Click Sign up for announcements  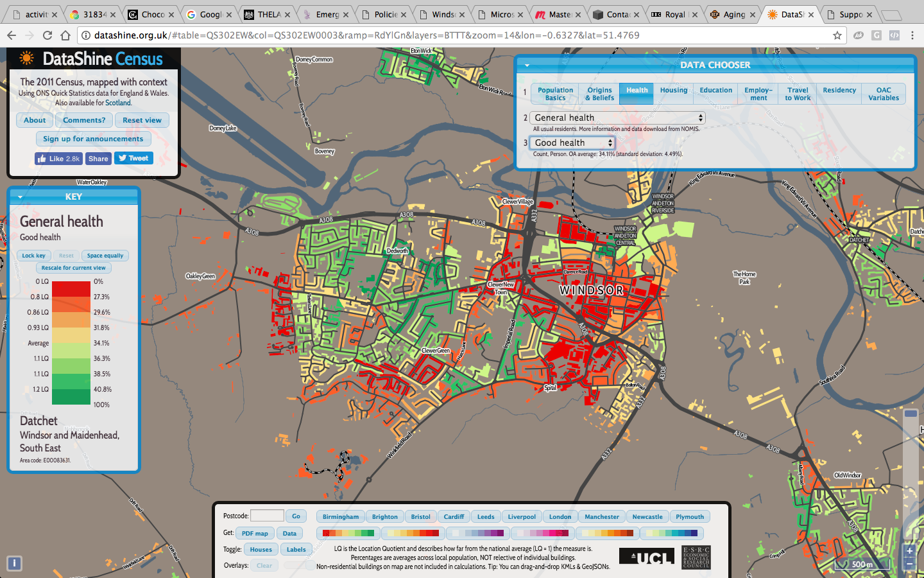(x=93, y=139)
